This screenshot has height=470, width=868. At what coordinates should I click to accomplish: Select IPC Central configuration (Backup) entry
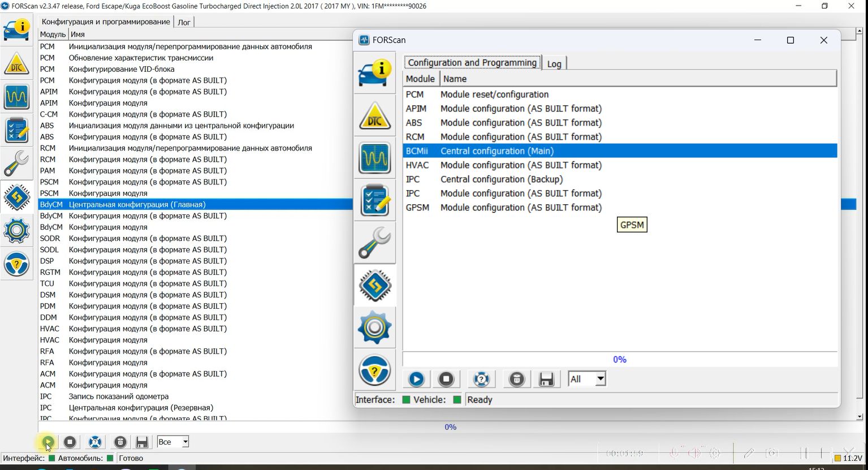click(x=501, y=179)
